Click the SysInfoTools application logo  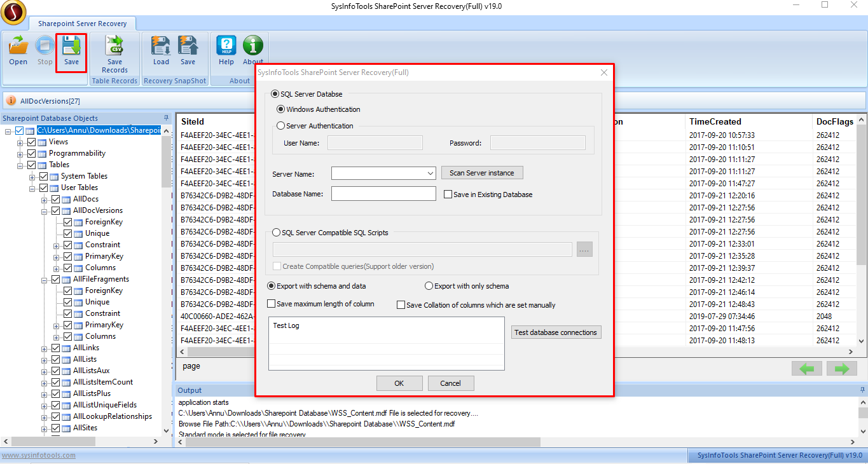(13, 12)
